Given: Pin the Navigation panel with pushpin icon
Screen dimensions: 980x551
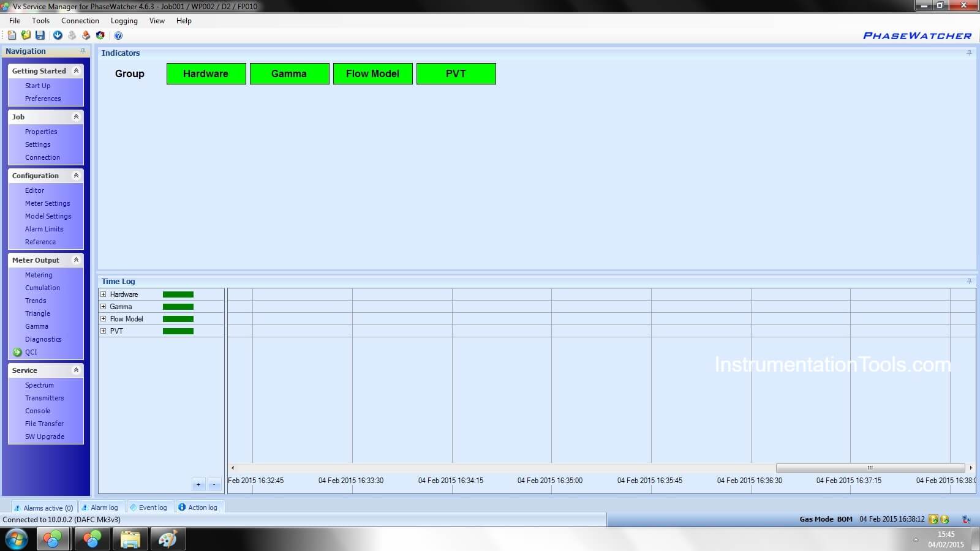Looking at the screenshot, I should pyautogui.click(x=83, y=51).
